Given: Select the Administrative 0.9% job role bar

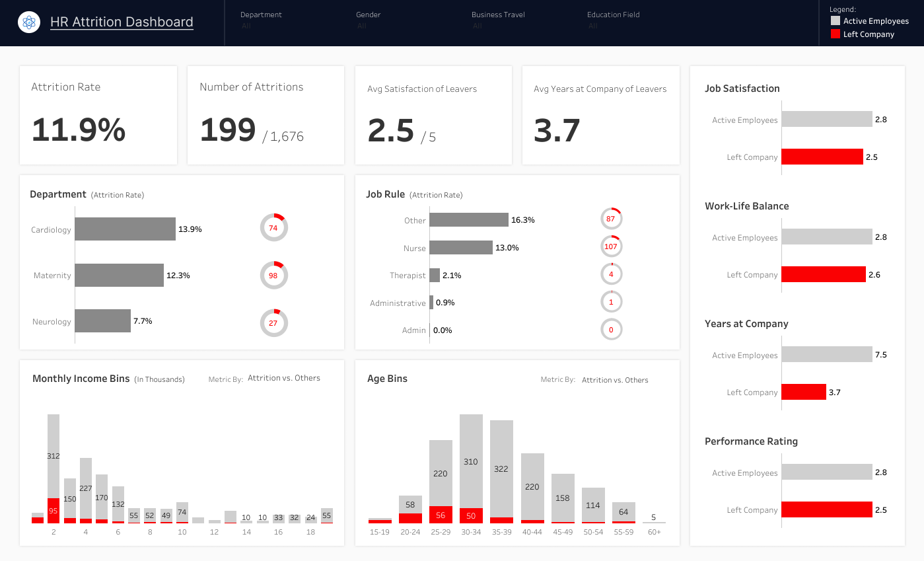Looking at the screenshot, I should 431,302.
